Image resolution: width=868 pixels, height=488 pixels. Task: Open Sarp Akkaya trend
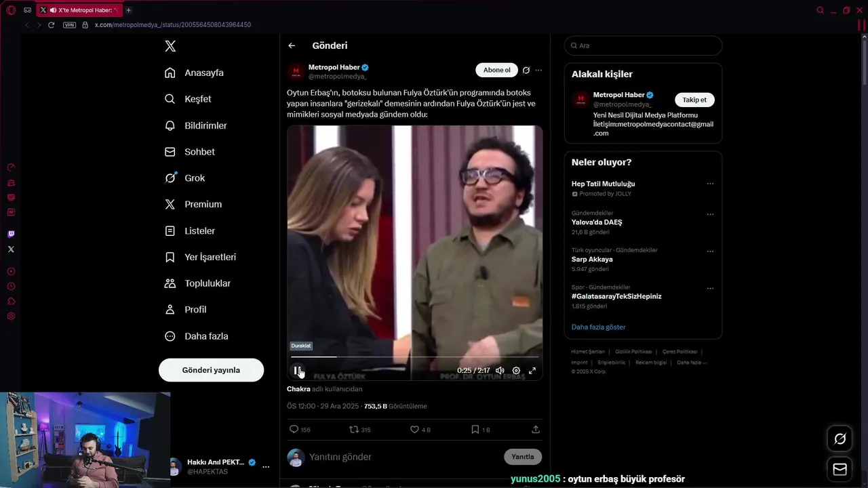(x=592, y=259)
